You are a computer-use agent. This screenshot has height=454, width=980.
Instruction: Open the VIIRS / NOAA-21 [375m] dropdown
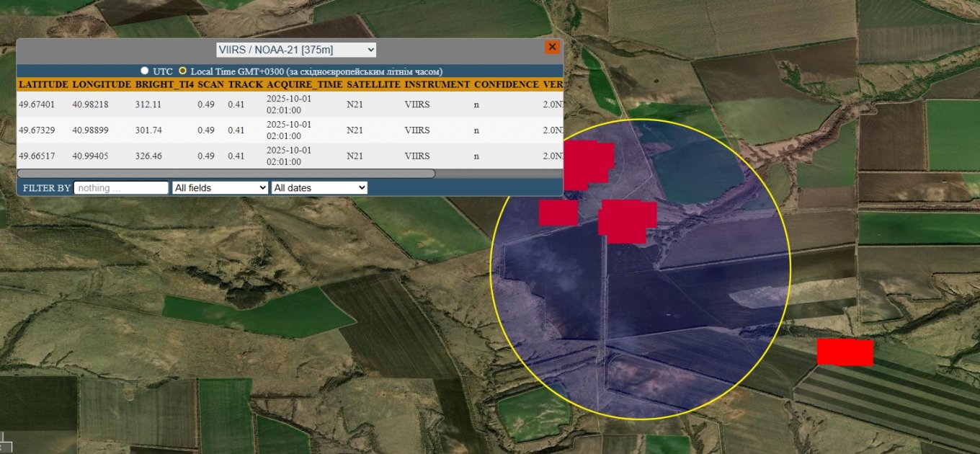296,50
